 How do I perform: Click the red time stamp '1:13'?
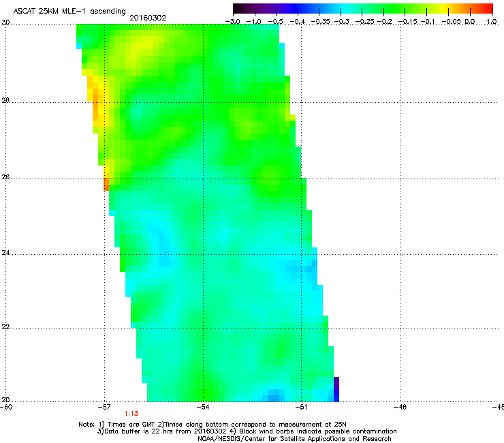point(131,414)
